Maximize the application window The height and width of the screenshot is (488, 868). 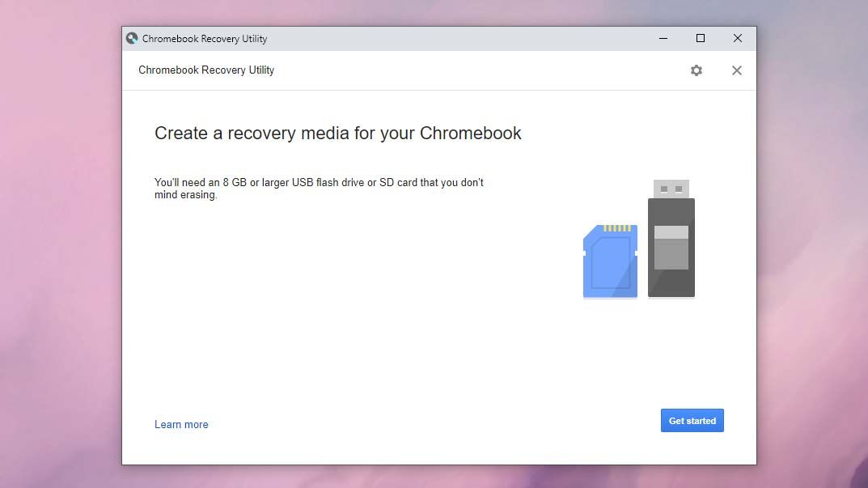(700, 38)
